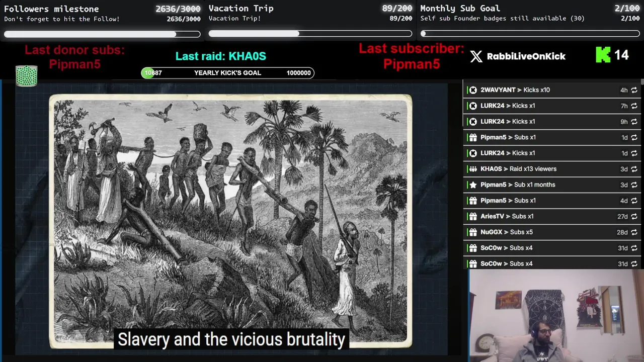This screenshot has height=362, width=644.
Task: Click the Vacation Trip progress bar
Action: tap(310, 34)
